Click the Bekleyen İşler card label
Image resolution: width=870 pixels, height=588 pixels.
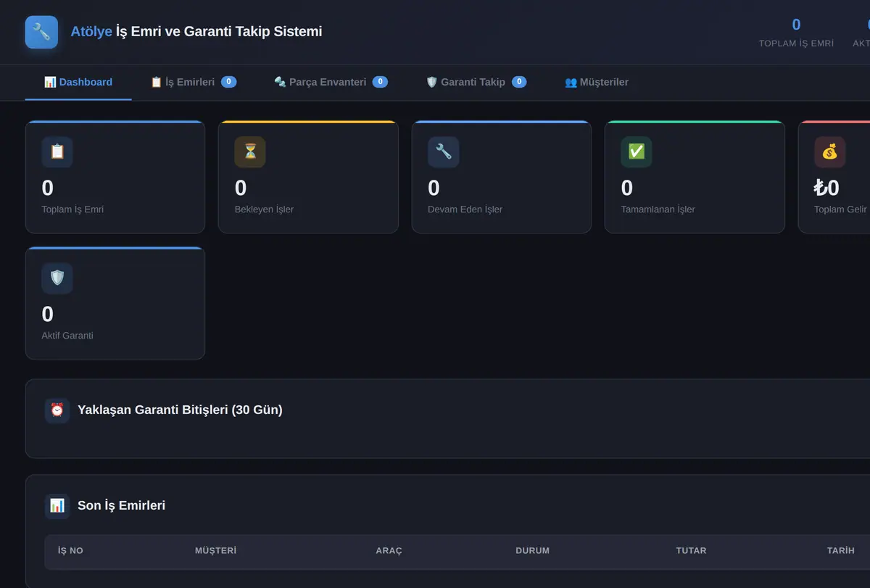point(264,210)
